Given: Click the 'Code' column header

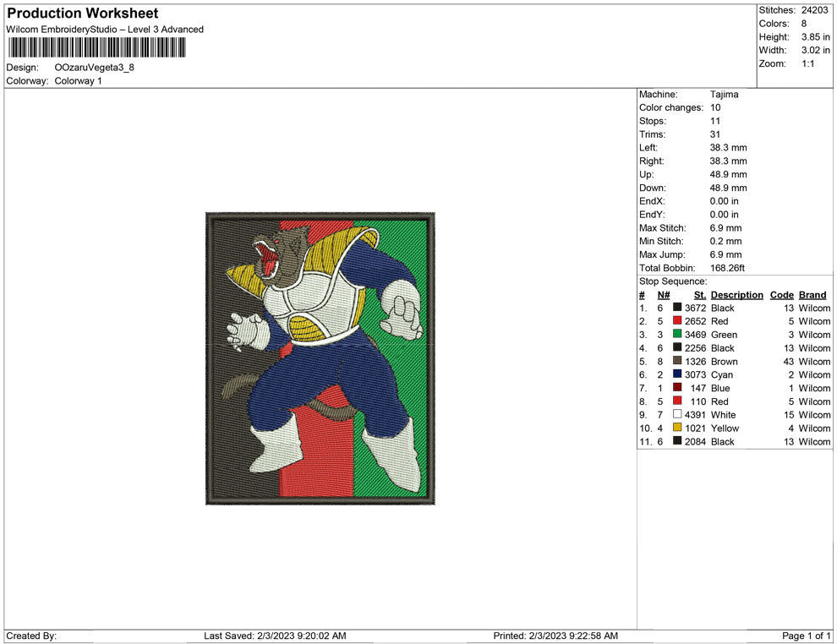Looking at the screenshot, I should click(x=781, y=295).
